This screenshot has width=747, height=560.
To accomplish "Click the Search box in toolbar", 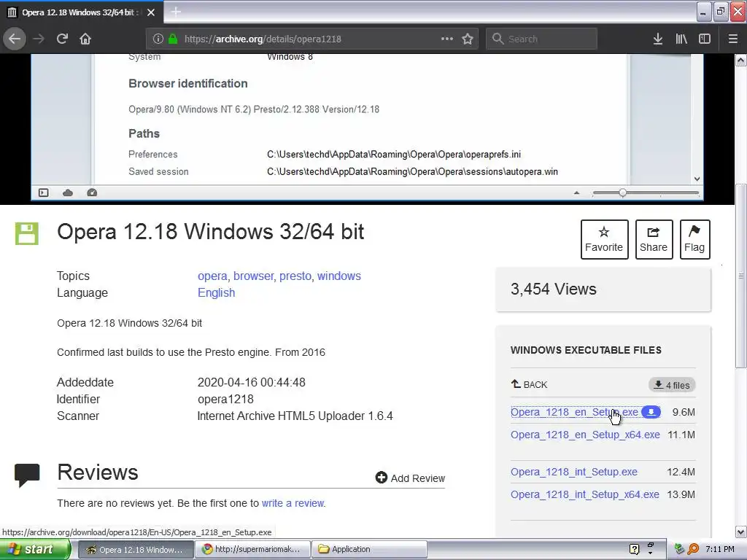I will (542, 39).
